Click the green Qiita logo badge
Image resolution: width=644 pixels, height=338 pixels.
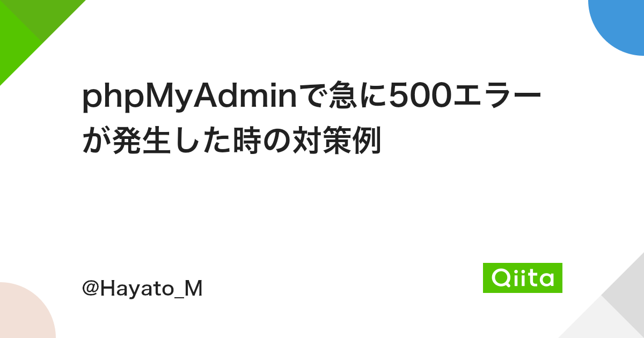coord(522,277)
